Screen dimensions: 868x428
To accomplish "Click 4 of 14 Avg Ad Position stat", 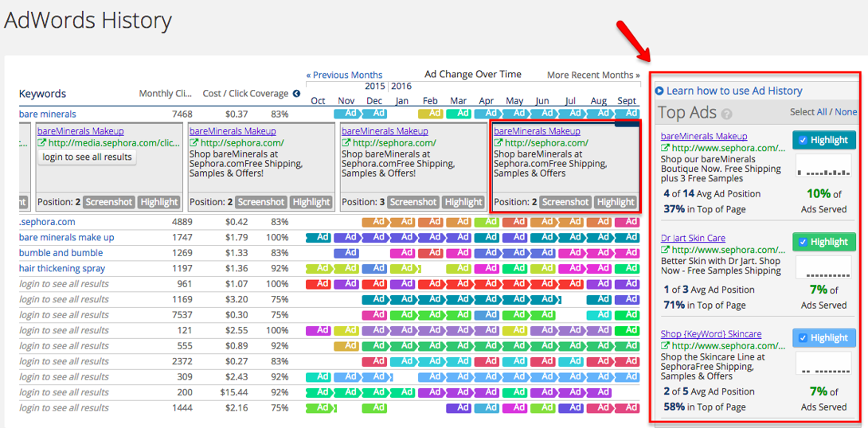I will [x=711, y=193].
